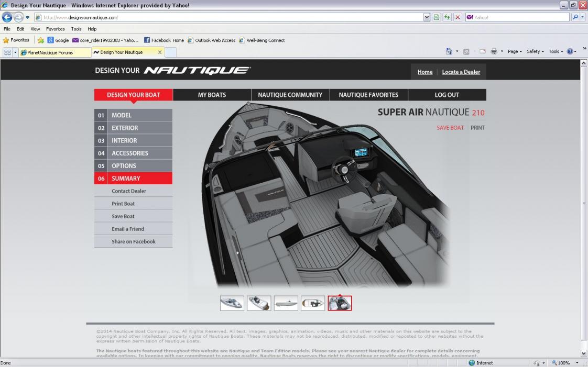Open the Outlook Web Access bookmark
The width and height of the screenshot is (588, 367).
coord(212,40)
